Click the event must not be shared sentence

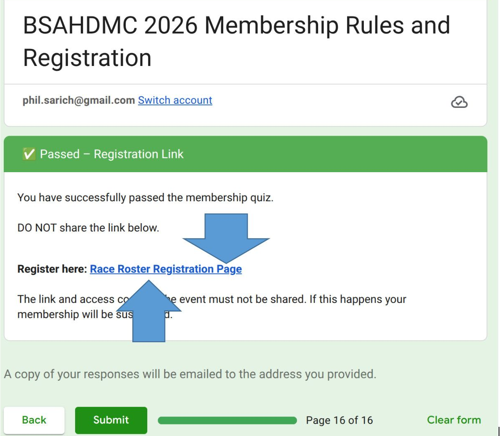click(x=290, y=299)
